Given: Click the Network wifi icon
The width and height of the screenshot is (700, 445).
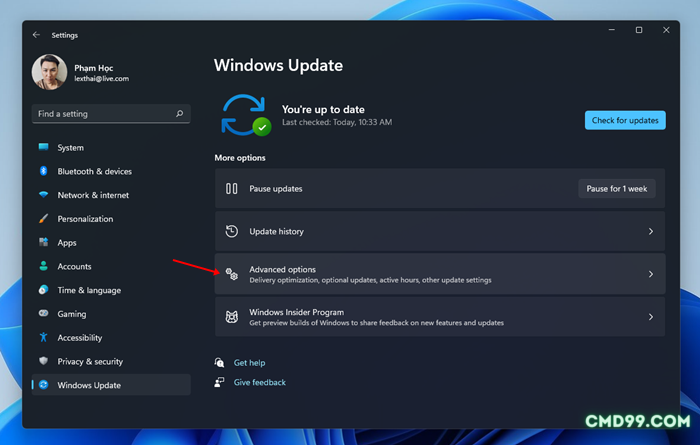Looking at the screenshot, I should [x=43, y=195].
